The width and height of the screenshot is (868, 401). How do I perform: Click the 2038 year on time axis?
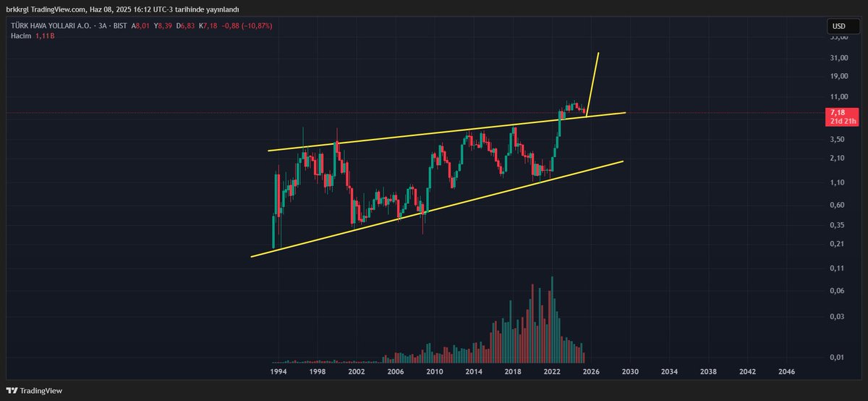pyautogui.click(x=708, y=371)
